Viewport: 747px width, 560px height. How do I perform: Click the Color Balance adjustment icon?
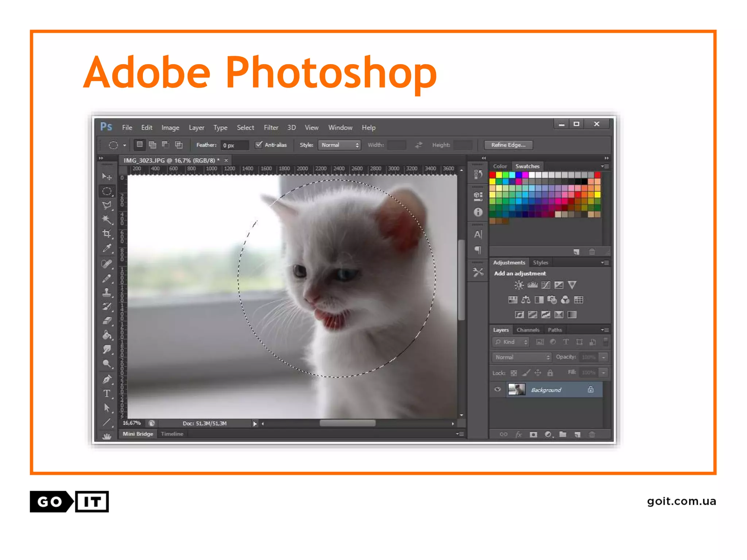(526, 300)
